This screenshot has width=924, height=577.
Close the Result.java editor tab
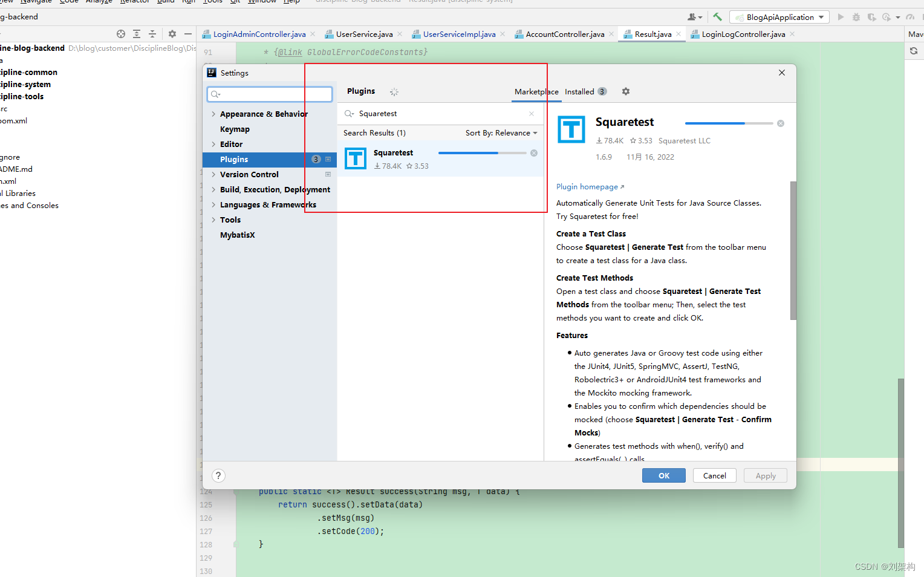678,34
